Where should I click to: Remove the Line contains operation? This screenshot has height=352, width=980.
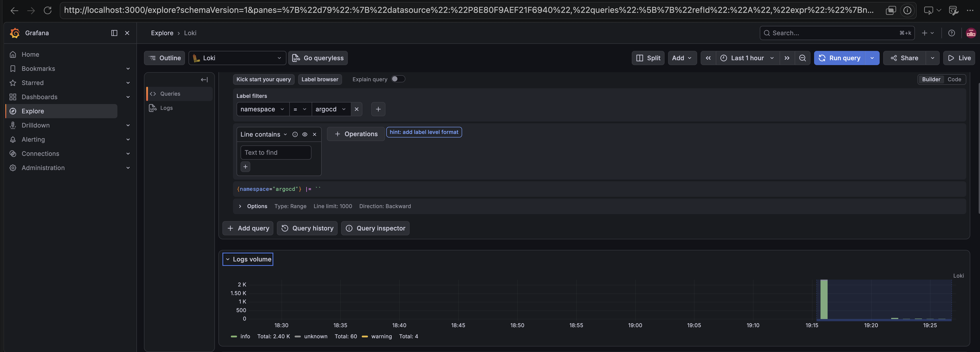coord(315,134)
